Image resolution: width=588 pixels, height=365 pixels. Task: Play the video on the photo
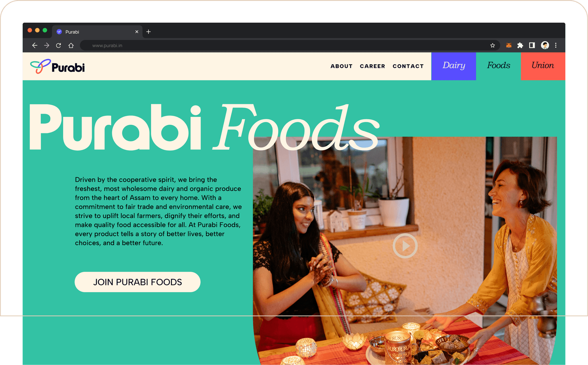coord(405,246)
